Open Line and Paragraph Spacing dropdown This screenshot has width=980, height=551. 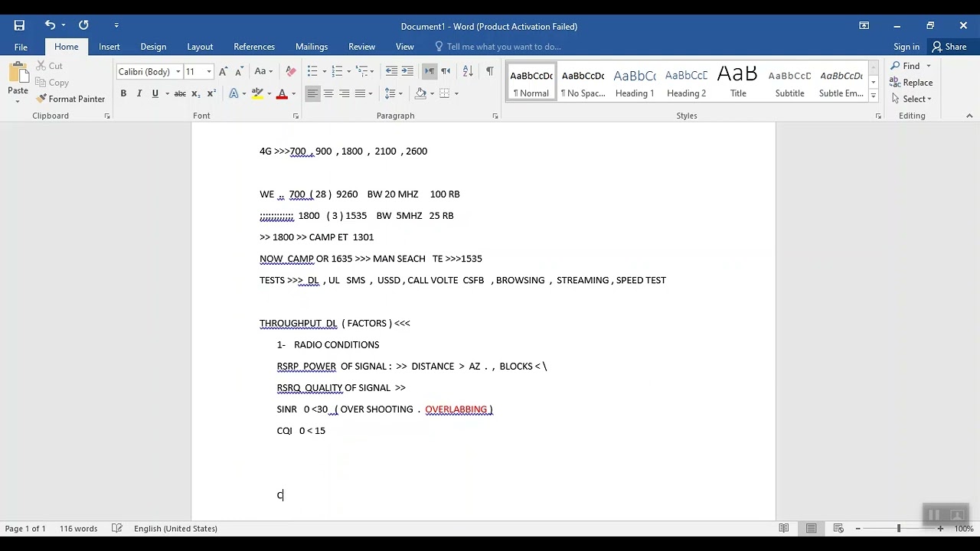[x=394, y=93]
